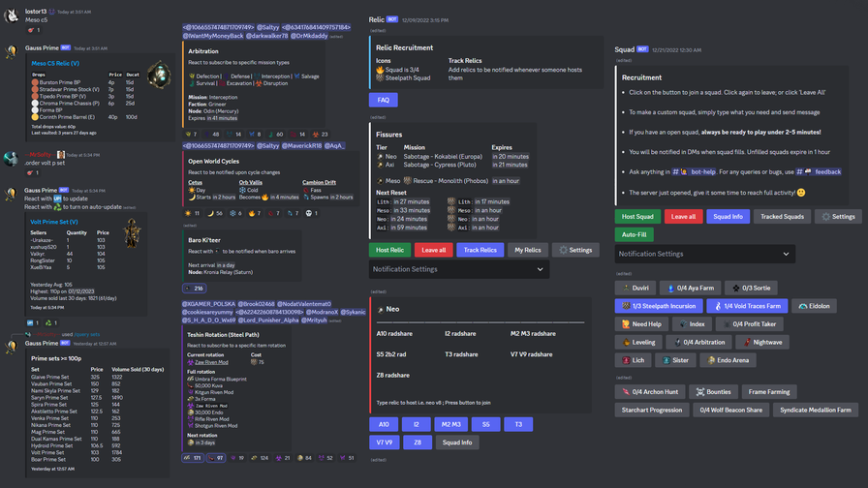Click the V7 V9 relic button

[x=385, y=442]
